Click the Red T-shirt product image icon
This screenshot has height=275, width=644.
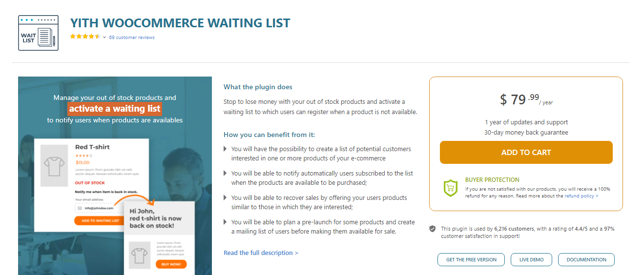point(55,166)
